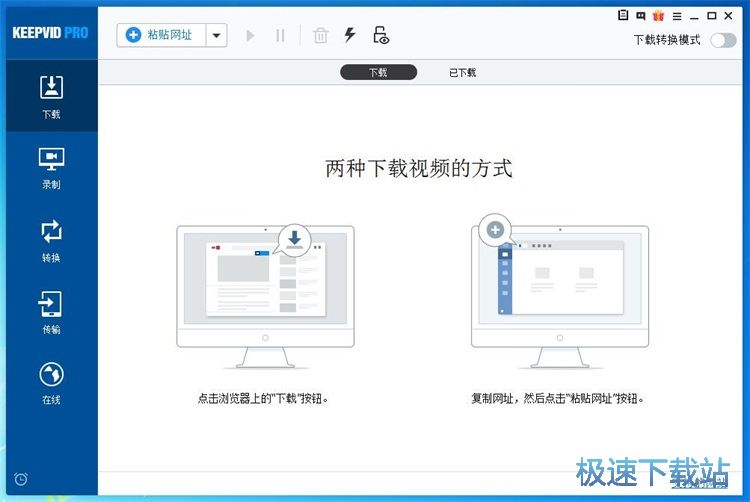Toggle the 下载转换模式 switch
Screen dimensions: 750x502
(722, 40)
